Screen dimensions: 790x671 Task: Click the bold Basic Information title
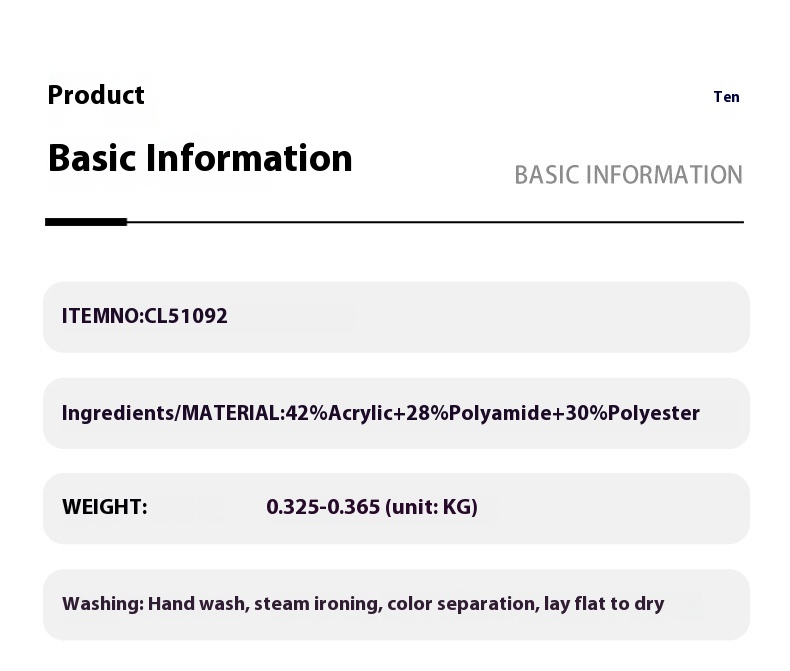pyautogui.click(x=200, y=158)
